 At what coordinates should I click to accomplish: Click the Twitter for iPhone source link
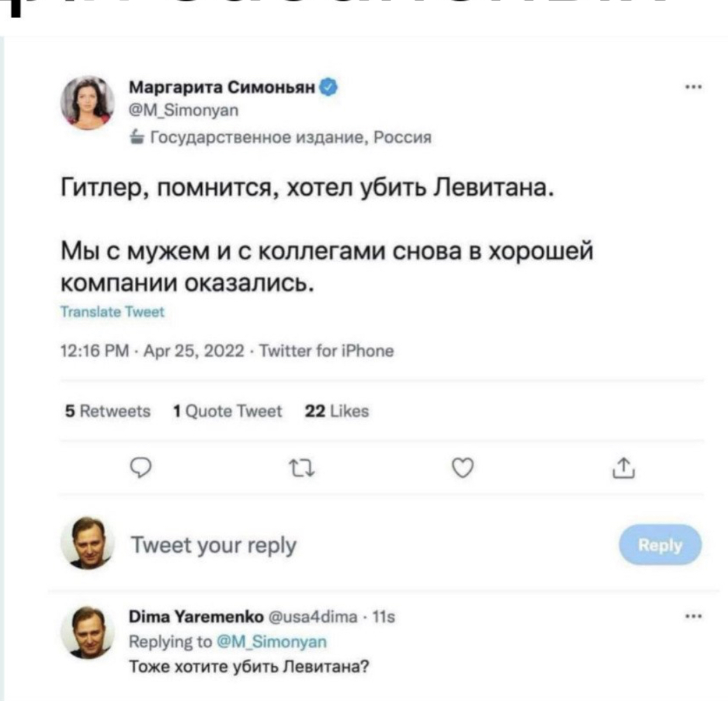click(327, 351)
